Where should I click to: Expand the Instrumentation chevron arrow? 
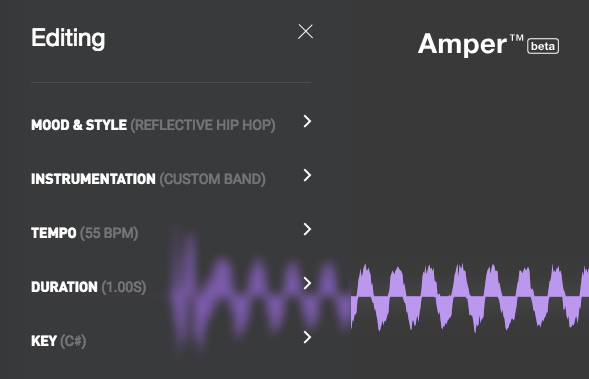pyautogui.click(x=307, y=175)
